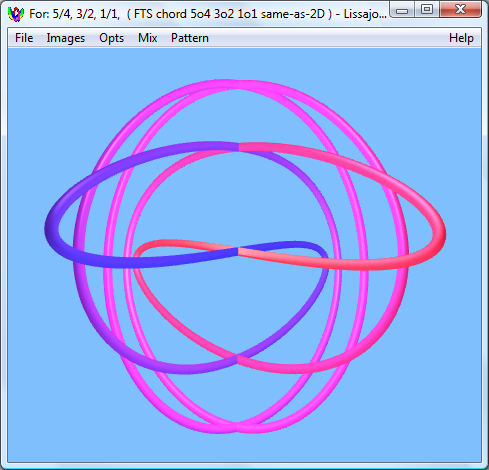The height and width of the screenshot is (470, 489).
Task: Open the Help menu
Action: pos(461,38)
